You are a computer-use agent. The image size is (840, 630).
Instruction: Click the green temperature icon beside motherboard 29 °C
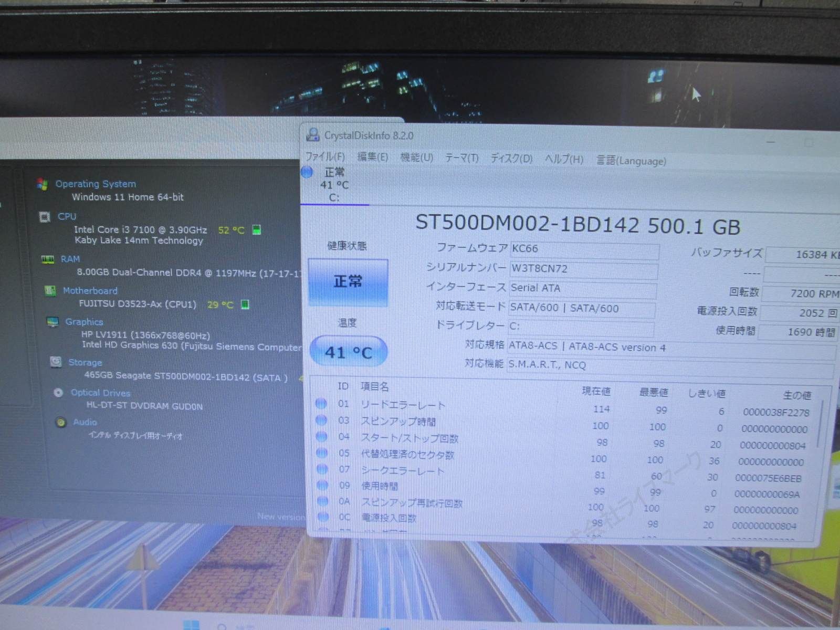[245, 304]
